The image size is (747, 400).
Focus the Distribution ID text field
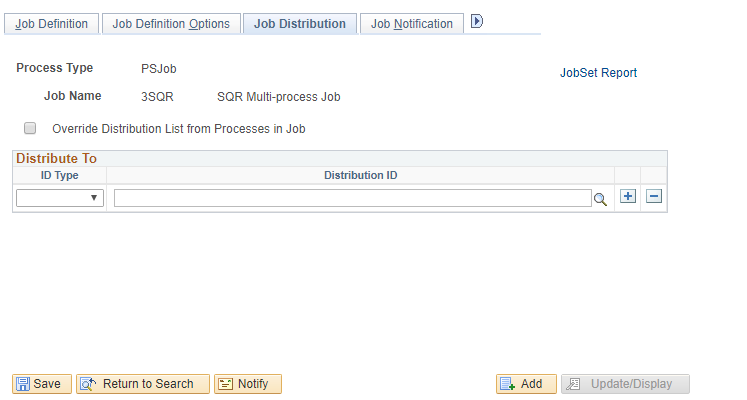click(352, 198)
